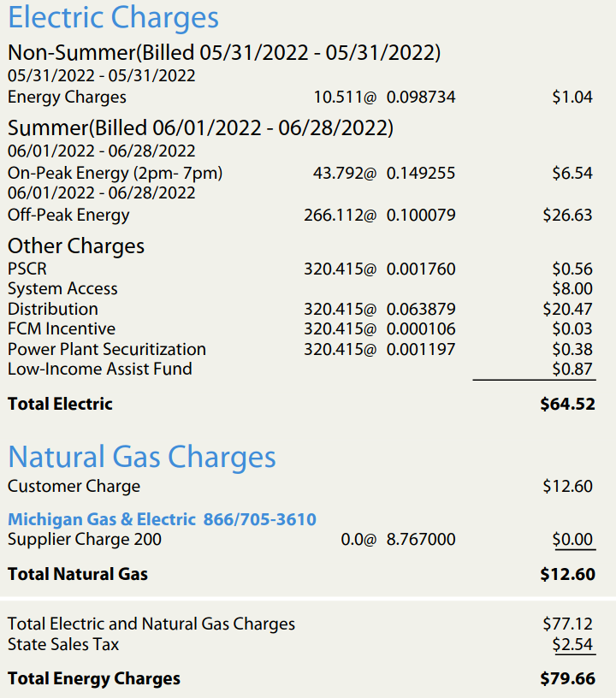Select the Distribution charge $20.47
616x698 pixels.
click(x=567, y=309)
